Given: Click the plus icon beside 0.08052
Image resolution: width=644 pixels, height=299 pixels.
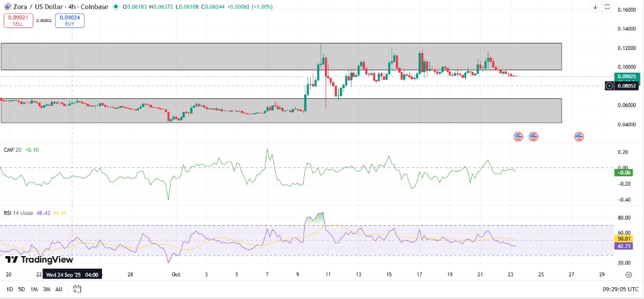Looking at the screenshot, I should (609, 86).
